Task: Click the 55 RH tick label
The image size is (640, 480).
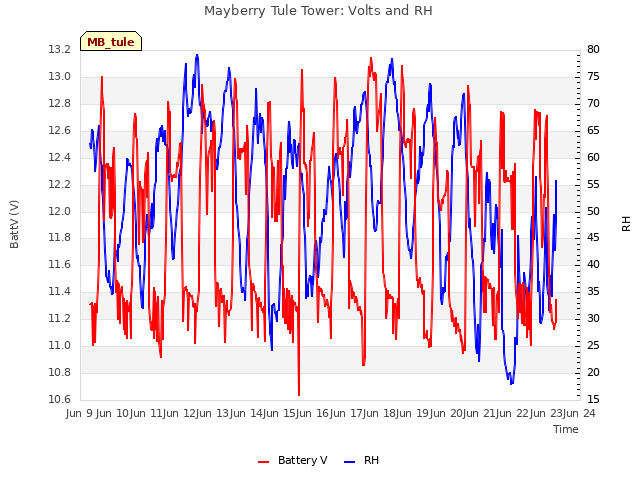Action: point(593,184)
